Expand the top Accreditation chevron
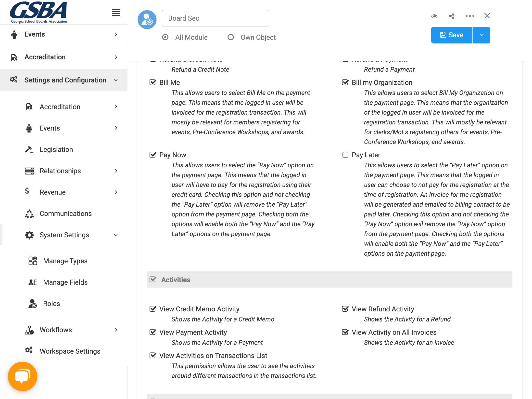532x399 pixels. pos(116,57)
